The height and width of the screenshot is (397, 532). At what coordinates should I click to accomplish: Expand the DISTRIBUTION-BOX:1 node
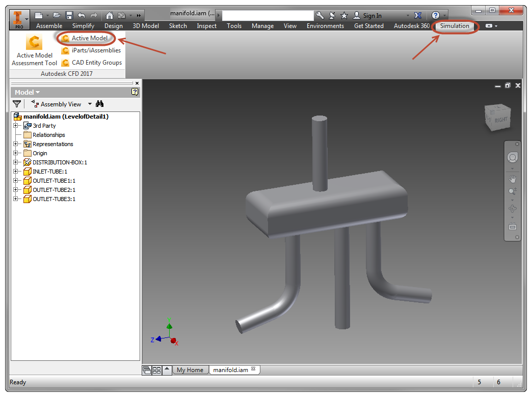16,162
